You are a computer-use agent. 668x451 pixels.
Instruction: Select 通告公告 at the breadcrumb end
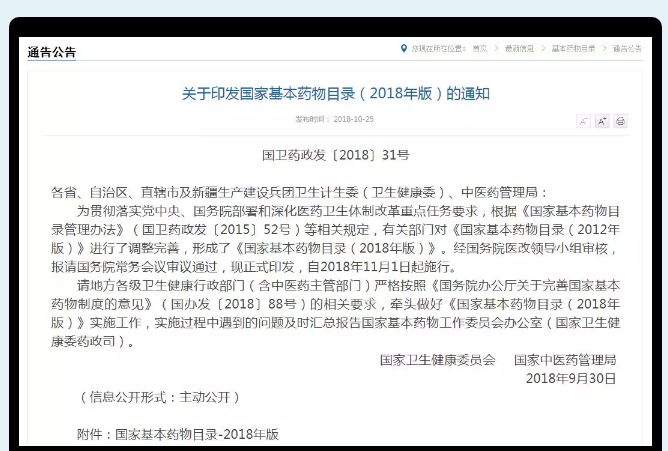627,48
